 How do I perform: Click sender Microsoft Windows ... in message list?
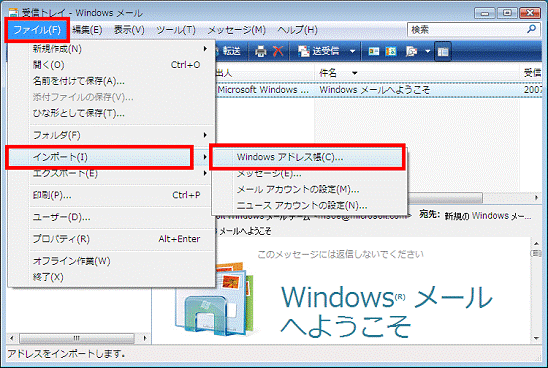[263, 90]
